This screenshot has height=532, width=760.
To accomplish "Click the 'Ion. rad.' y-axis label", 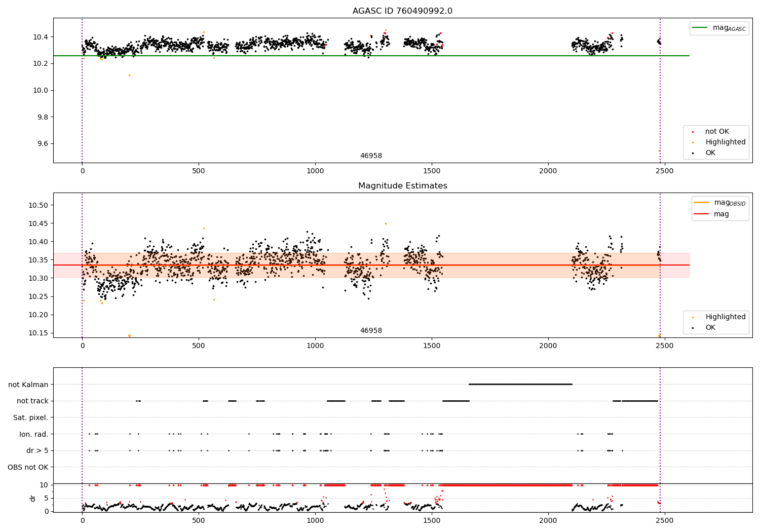I will (34, 434).
